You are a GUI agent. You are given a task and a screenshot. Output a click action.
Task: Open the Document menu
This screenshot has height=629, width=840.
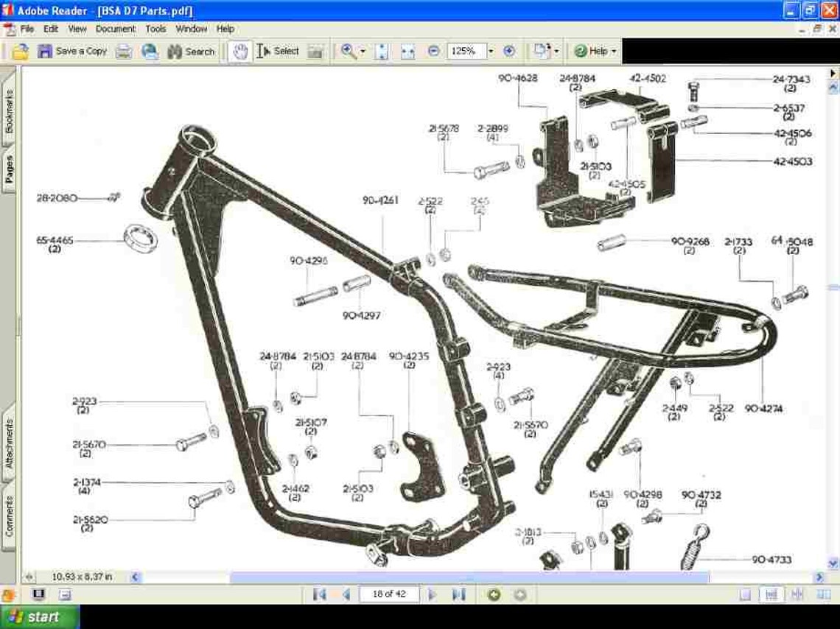(116, 29)
